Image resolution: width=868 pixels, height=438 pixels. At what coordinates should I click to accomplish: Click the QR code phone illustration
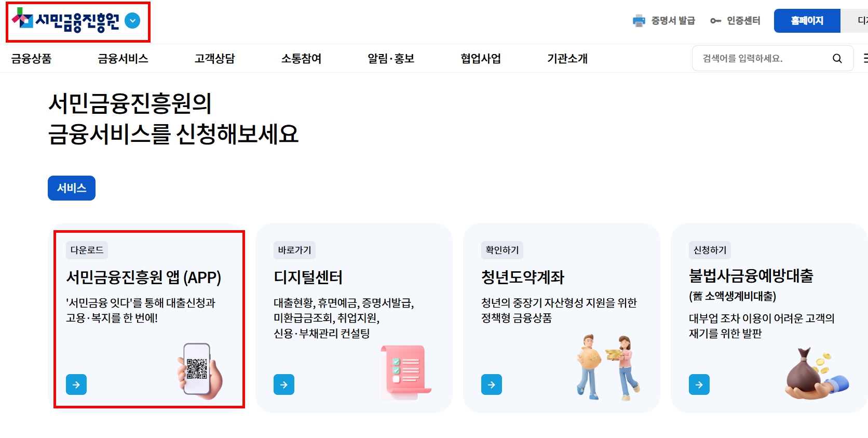[x=199, y=370]
